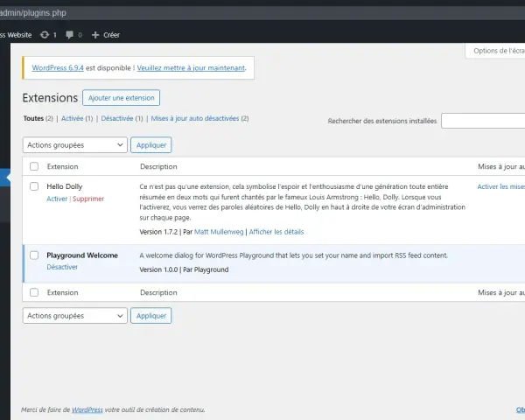Image resolution: width=525 pixels, height=420 pixels.
Task: Show the Toutes (2) extensions filter
Action: click(38, 118)
